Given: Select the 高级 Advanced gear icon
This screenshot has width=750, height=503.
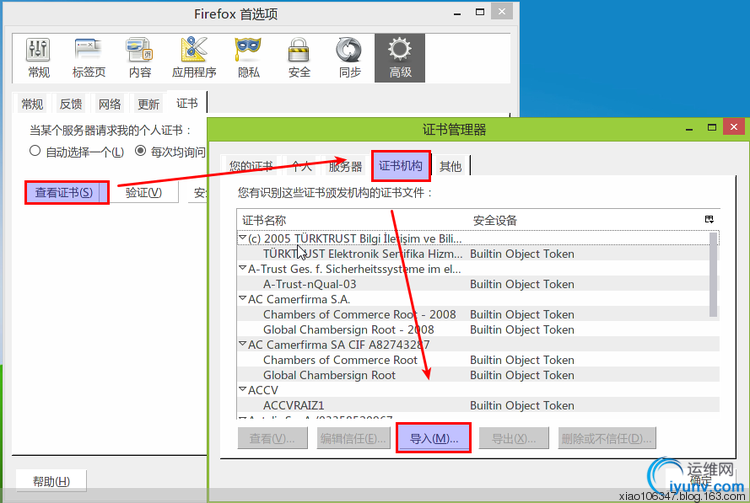Looking at the screenshot, I should point(400,58).
